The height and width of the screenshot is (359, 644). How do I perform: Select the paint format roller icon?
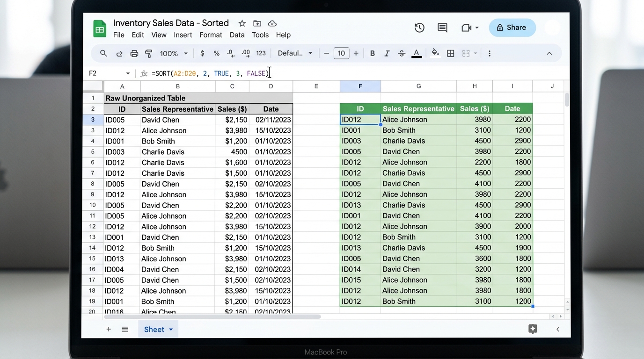click(x=149, y=53)
